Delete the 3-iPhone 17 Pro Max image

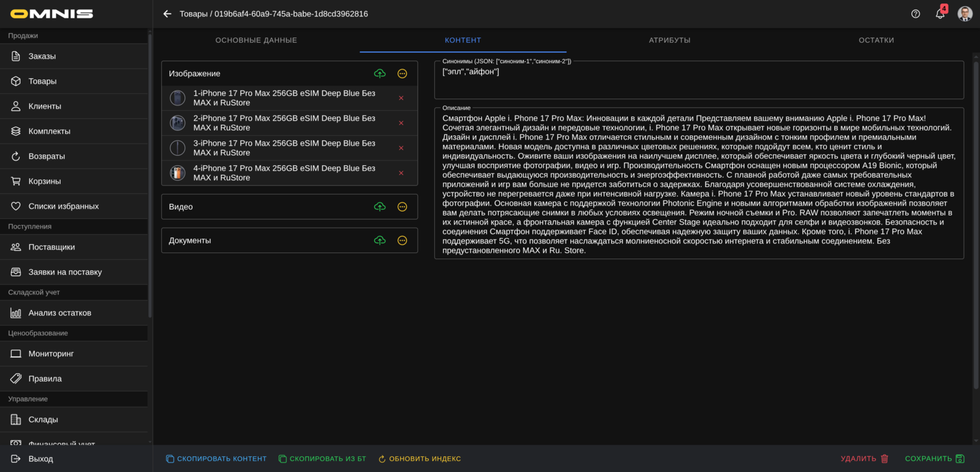click(401, 148)
